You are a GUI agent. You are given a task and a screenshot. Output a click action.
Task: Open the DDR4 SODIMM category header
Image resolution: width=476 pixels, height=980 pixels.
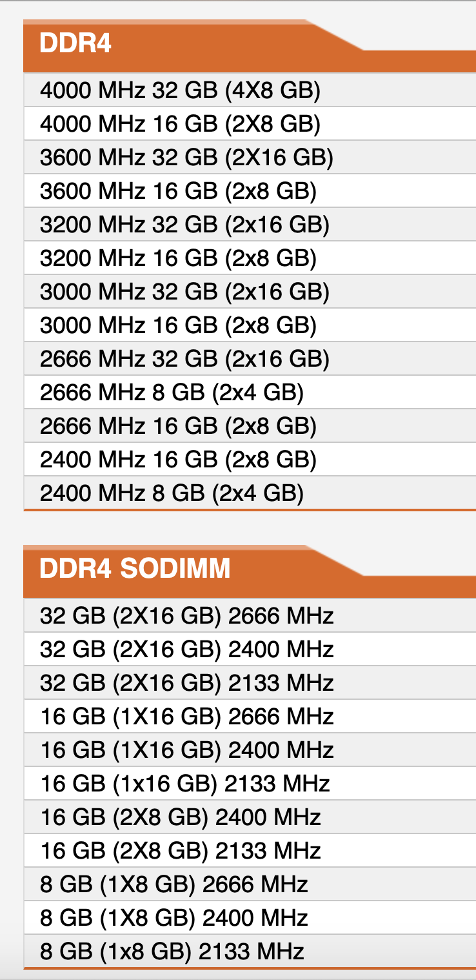click(x=135, y=569)
